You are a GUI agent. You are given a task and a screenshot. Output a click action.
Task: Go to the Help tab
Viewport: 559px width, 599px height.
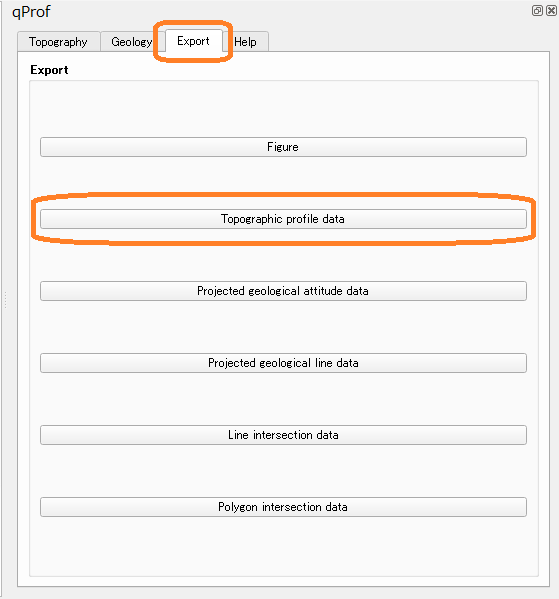click(x=245, y=42)
